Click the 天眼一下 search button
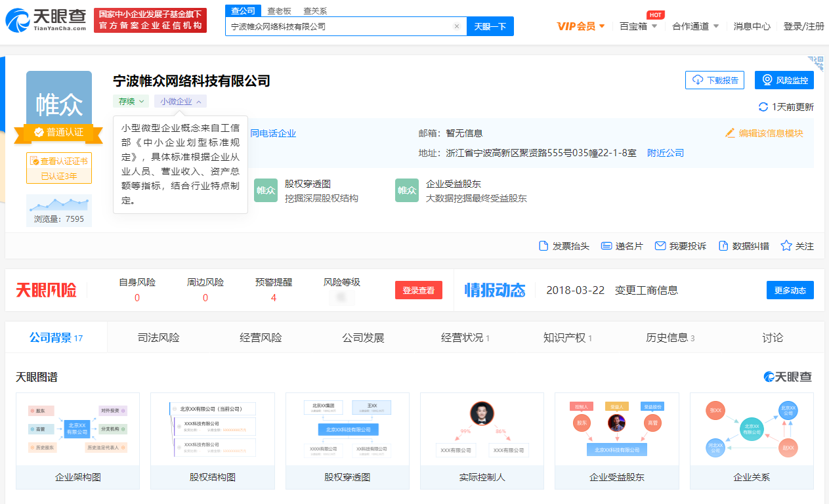This screenshot has width=829, height=504. tap(490, 26)
